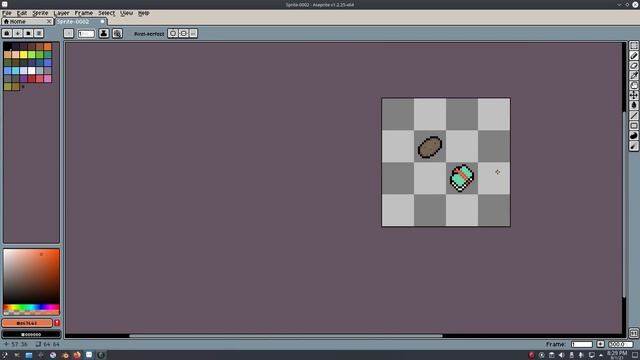Click the volume icon in system tray
The height and width of the screenshot is (360, 640).
click(562, 355)
